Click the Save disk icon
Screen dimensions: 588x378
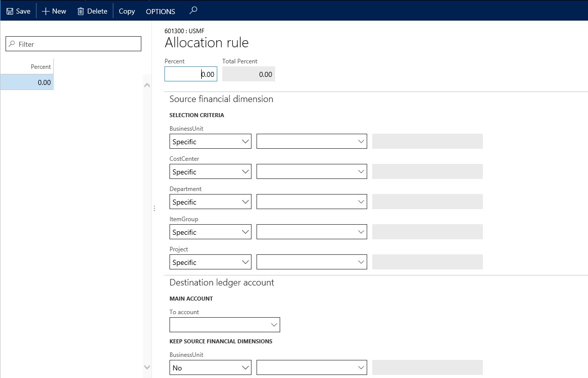click(x=10, y=11)
